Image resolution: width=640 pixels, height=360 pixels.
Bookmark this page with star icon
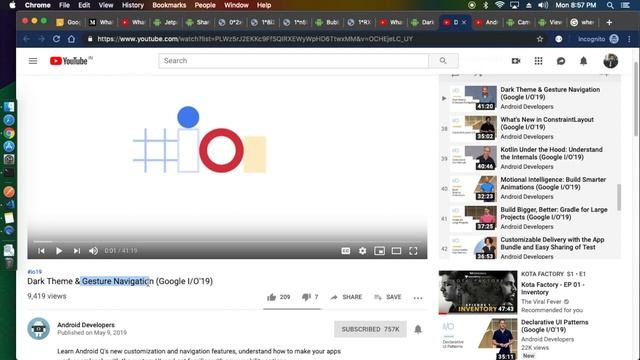pyautogui.click(x=540, y=39)
